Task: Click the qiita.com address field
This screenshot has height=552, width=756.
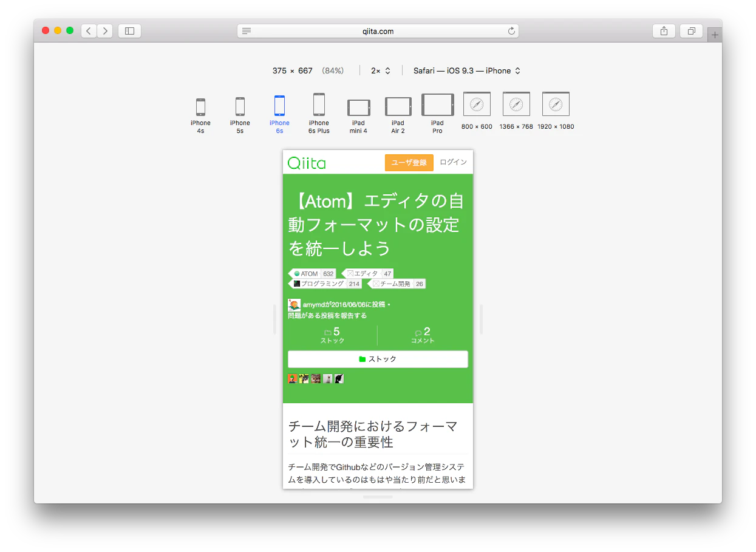Action: click(x=378, y=31)
